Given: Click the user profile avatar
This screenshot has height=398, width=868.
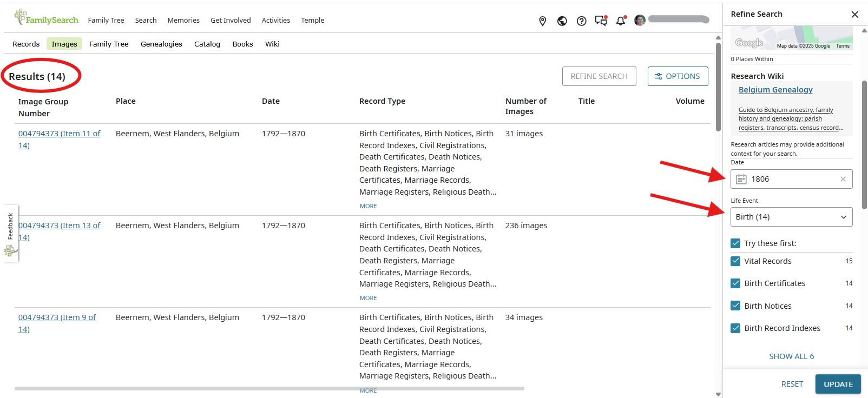Looking at the screenshot, I should tap(640, 20).
